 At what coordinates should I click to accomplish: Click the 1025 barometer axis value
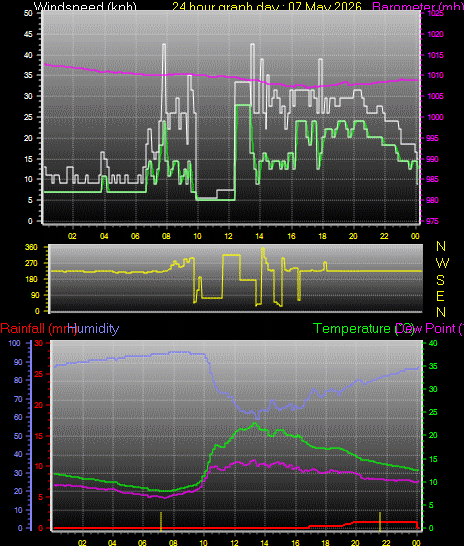point(435,14)
